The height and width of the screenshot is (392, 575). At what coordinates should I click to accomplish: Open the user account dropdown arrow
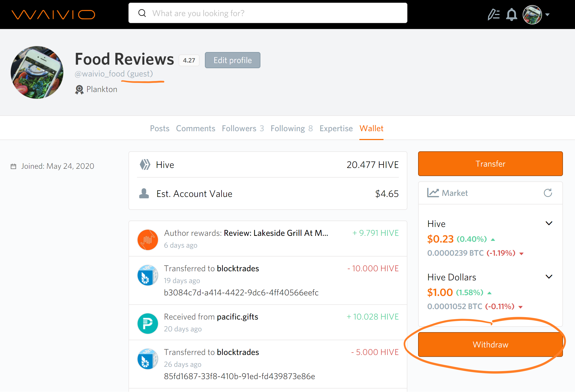pyautogui.click(x=547, y=15)
